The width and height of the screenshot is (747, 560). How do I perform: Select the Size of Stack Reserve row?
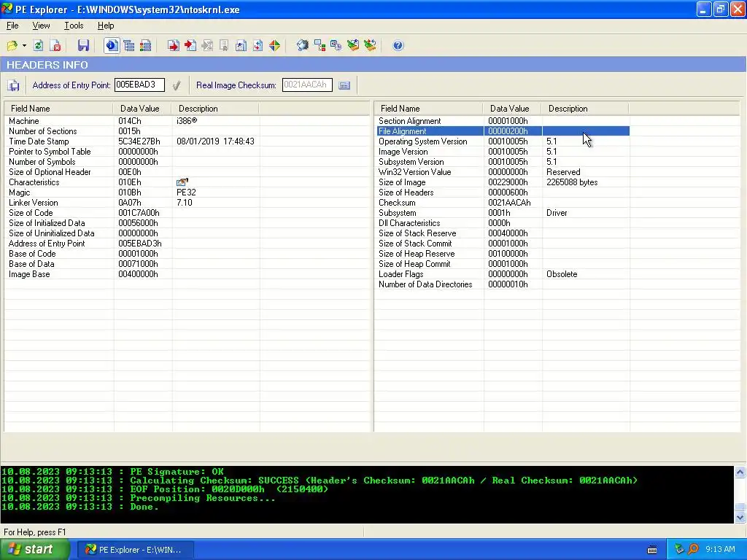pyautogui.click(x=503, y=233)
